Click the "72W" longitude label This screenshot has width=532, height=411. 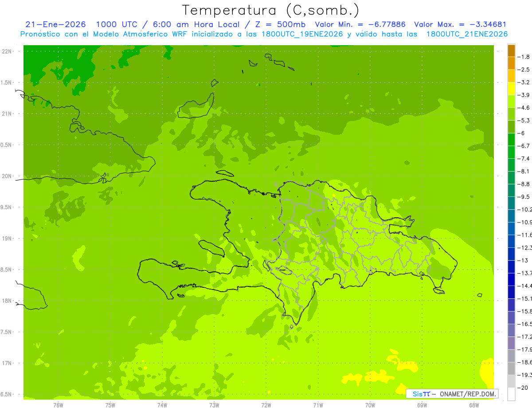coord(266,405)
